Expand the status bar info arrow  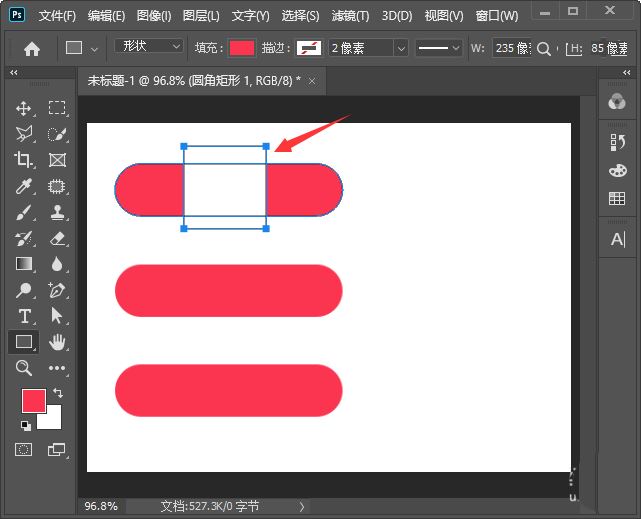[x=302, y=507]
